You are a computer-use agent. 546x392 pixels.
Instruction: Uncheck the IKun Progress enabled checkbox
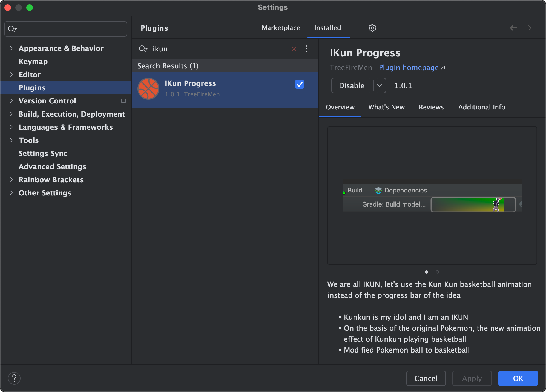pos(300,84)
